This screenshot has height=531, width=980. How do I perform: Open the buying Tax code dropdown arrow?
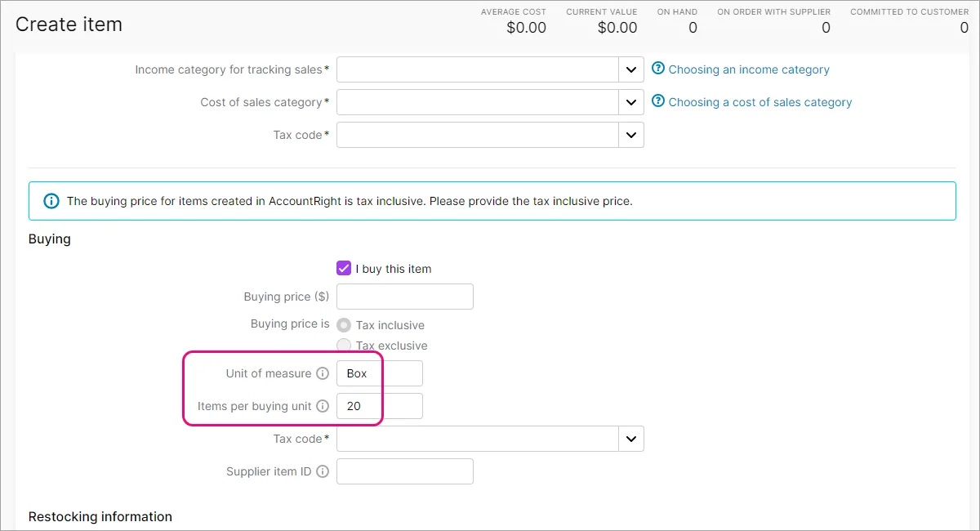(x=630, y=439)
